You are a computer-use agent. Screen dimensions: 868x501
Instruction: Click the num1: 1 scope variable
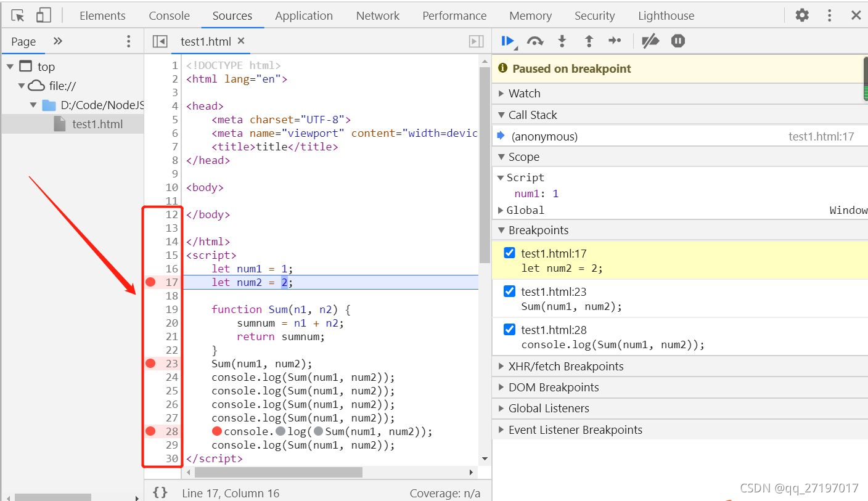pos(536,193)
